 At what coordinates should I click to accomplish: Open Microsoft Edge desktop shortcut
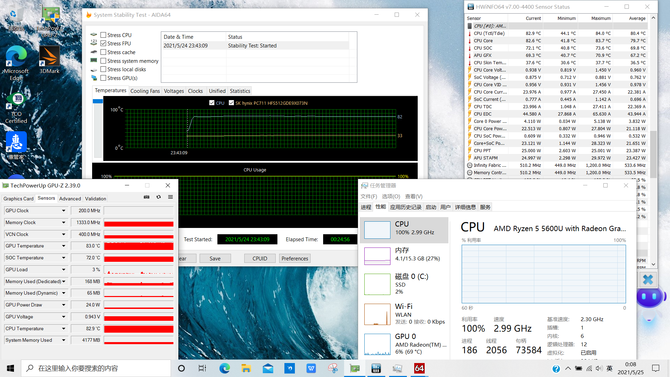pos(16,63)
